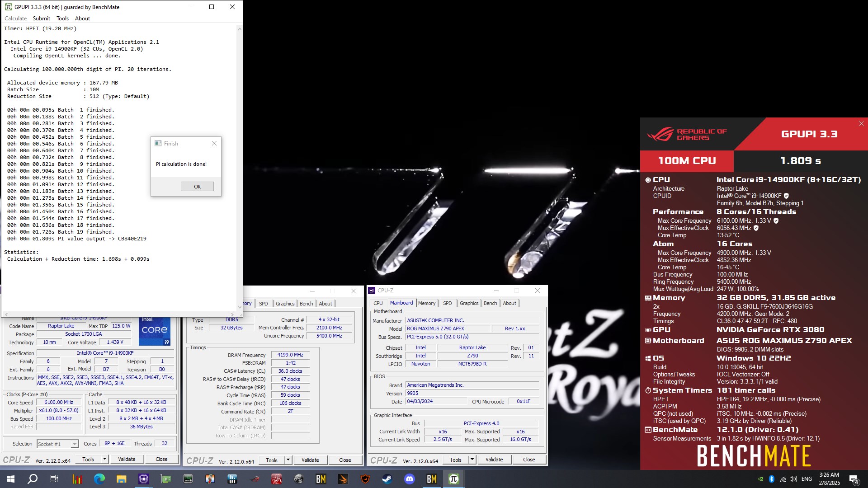Open Graphics tab in Mainboard CPU-Z window
The width and height of the screenshot is (868, 488).
(x=469, y=303)
